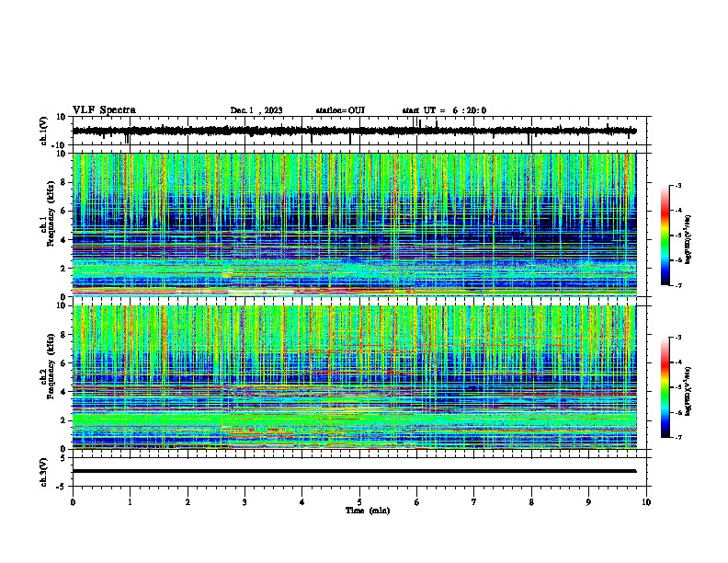Click the "6" kHz tick on ch.2 frequency axis
Image resolution: width=728 pixels, height=563 pixels.
(63, 363)
